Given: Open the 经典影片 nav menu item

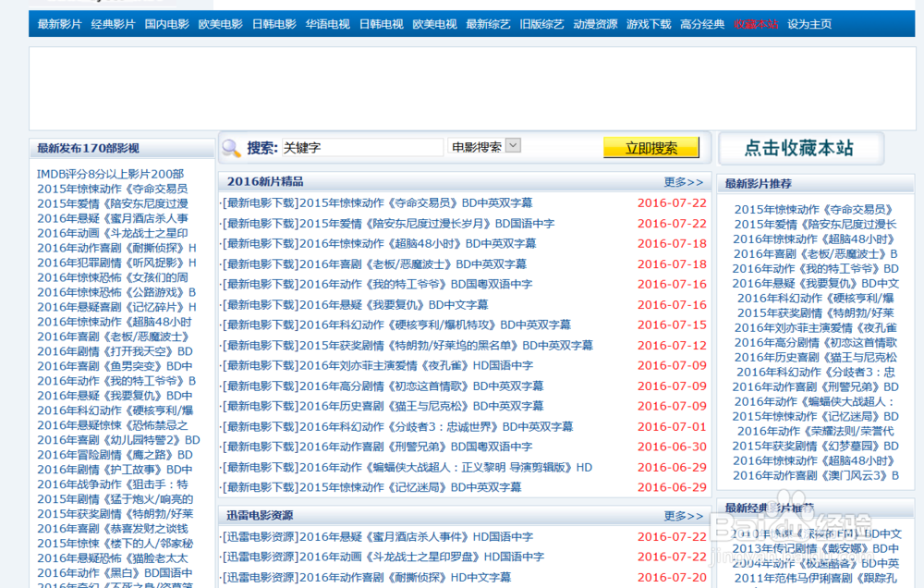Looking at the screenshot, I should tap(113, 24).
